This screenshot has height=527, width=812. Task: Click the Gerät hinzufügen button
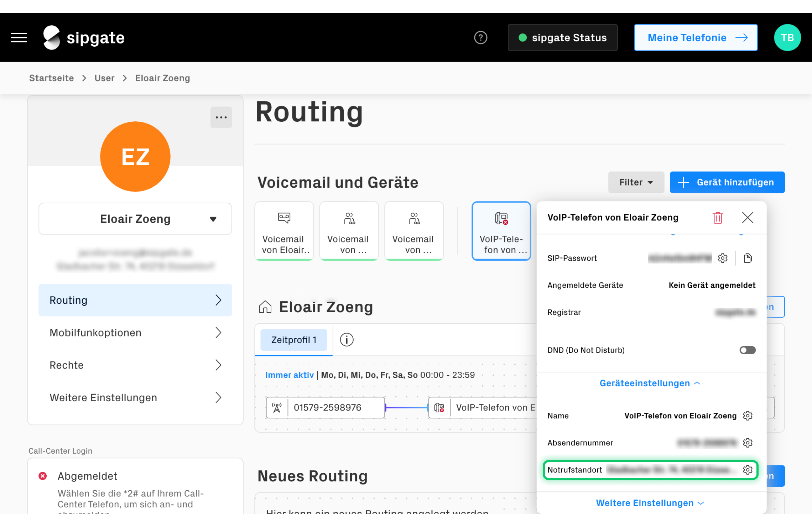coord(727,182)
